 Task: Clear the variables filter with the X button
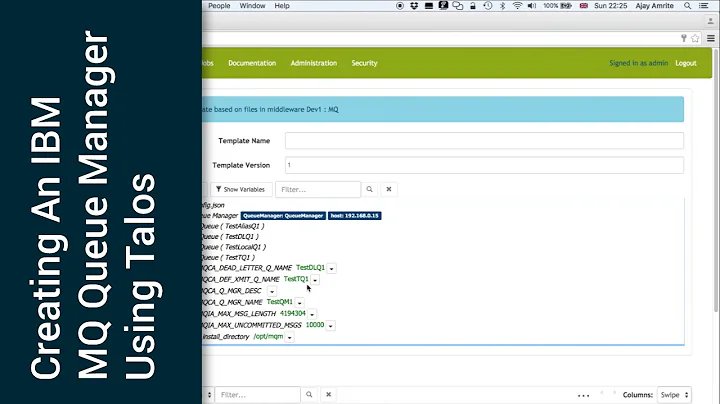388,189
